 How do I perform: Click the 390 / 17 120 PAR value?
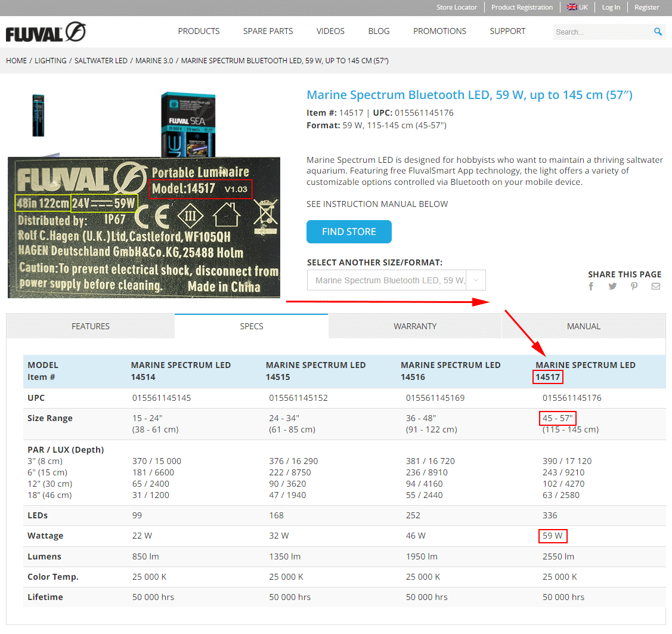pyautogui.click(x=567, y=461)
